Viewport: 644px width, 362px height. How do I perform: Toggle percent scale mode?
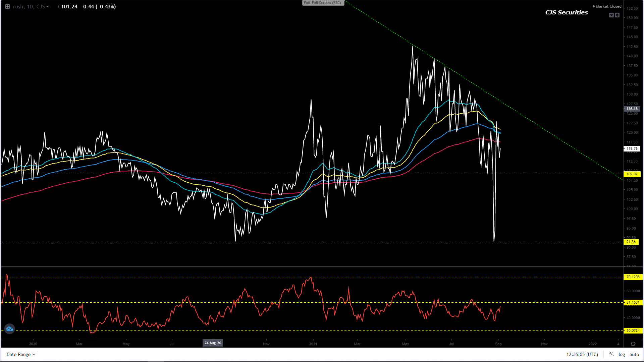coord(611,354)
